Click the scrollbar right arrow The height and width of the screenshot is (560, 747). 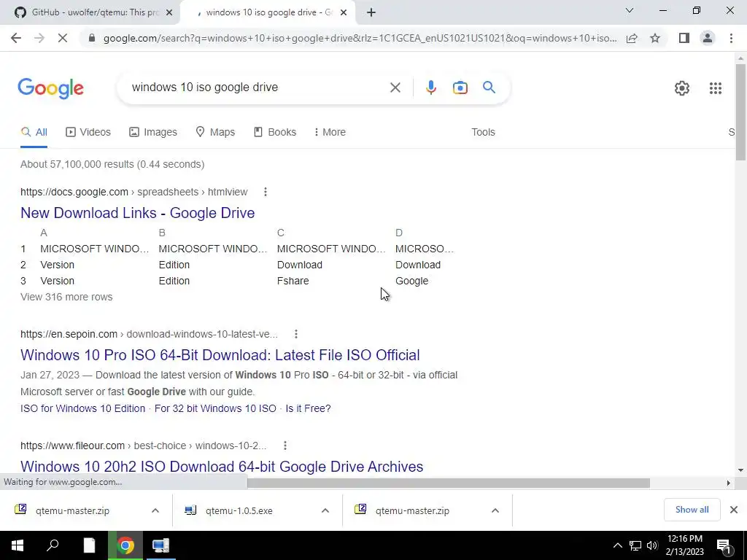coord(729,483)
